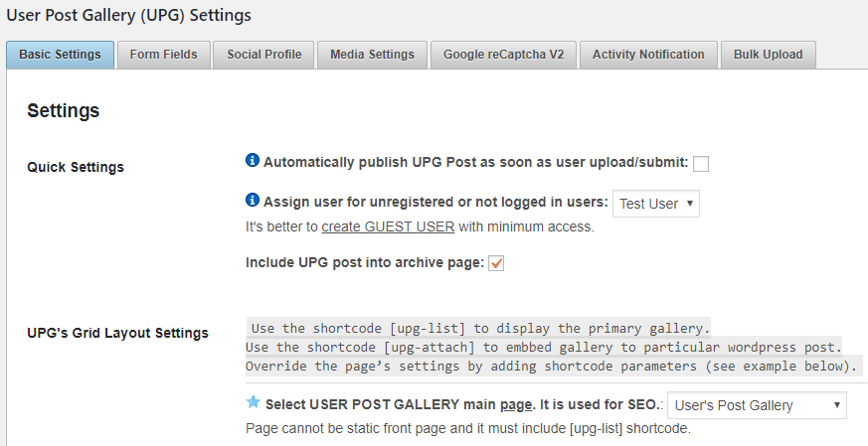Select the Basic Settings tab
This screenshot has width=868, height=446.
pos(60,55)
